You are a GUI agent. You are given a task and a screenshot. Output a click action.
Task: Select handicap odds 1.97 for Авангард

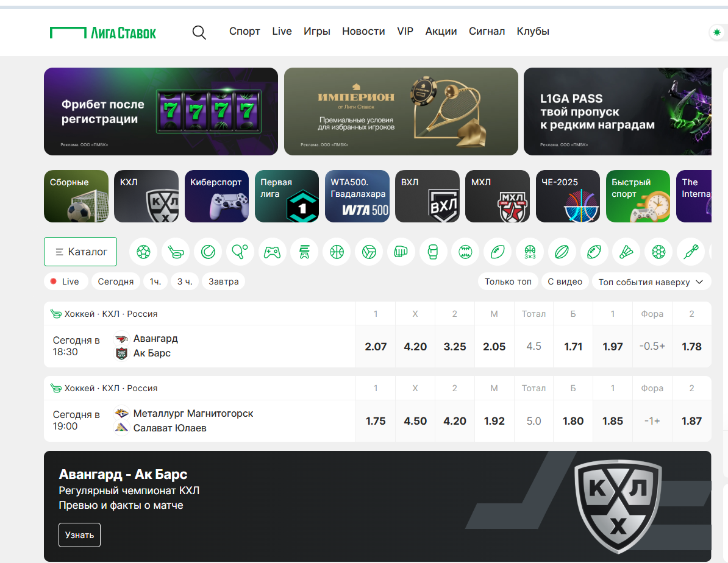pyautogui.click(x=612, y=346)
